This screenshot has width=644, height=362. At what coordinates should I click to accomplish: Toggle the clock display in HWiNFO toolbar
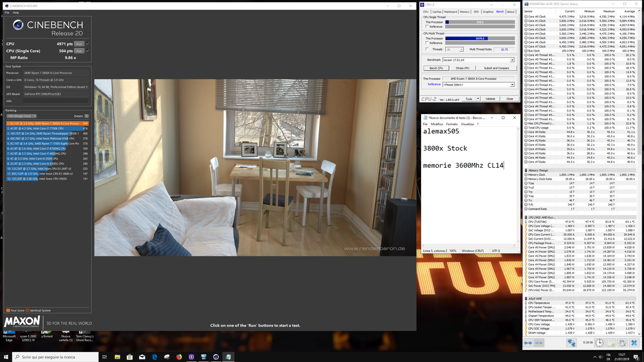pos(599,342)
